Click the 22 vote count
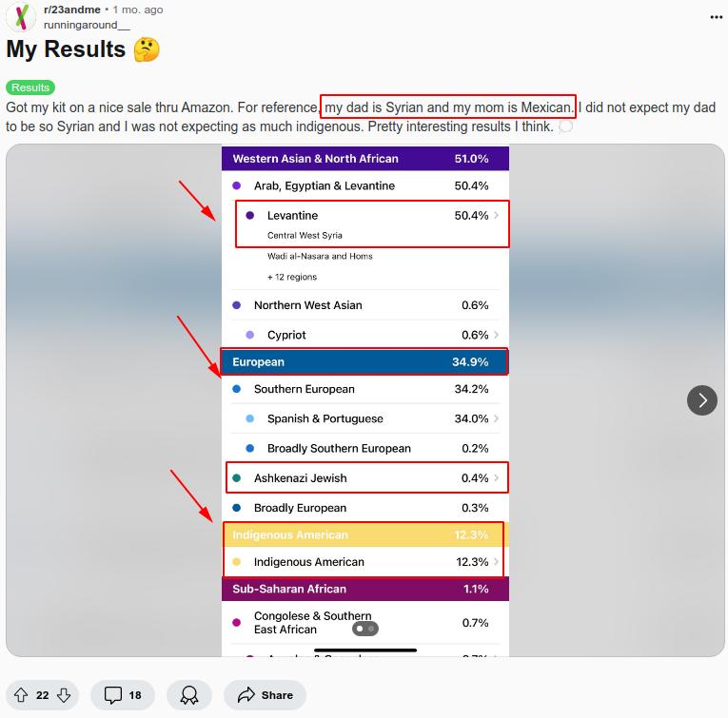728x718 pixels. (x=42, y=695)
